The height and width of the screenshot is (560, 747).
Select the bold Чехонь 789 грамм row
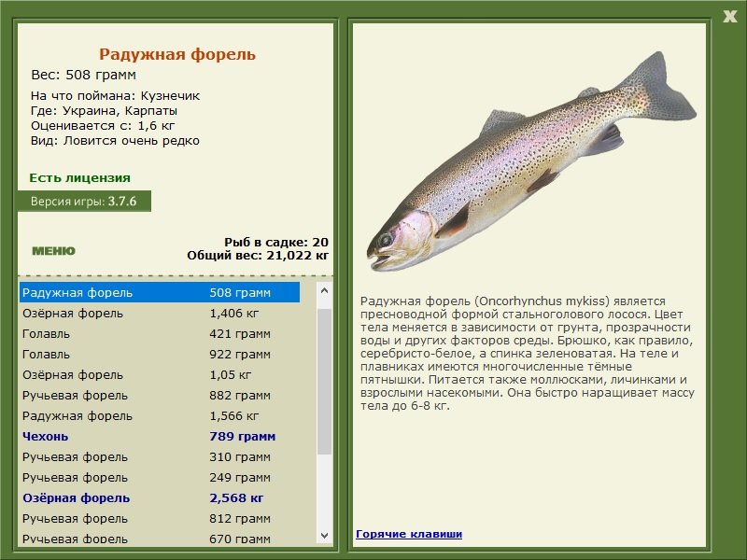coord(160,436)
